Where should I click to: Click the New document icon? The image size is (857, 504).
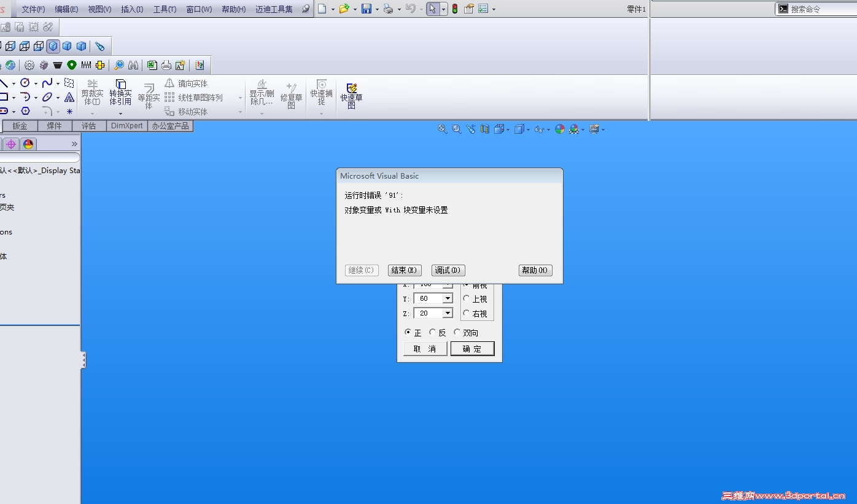coord(322,9)
